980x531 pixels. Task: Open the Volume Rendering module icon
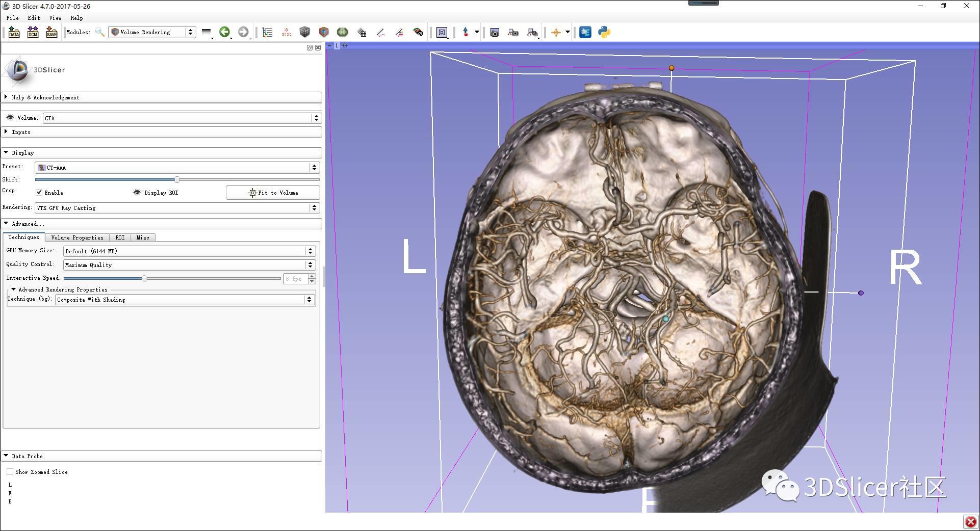coord(324,32)
